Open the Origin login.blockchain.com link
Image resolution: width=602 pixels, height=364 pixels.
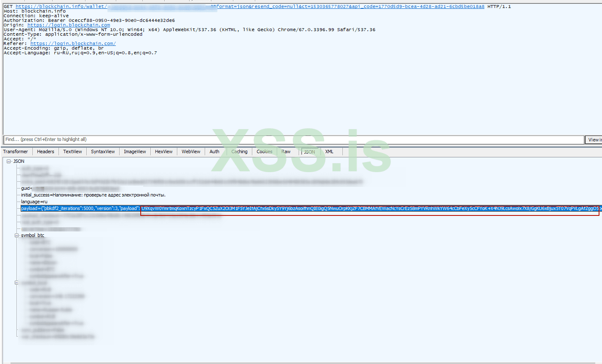[x=69, y=25]
